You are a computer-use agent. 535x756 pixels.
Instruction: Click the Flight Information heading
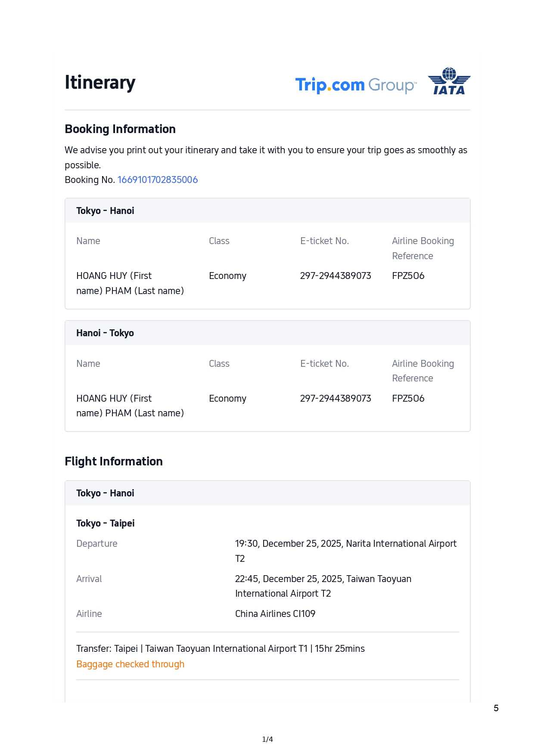coord(114,461)
